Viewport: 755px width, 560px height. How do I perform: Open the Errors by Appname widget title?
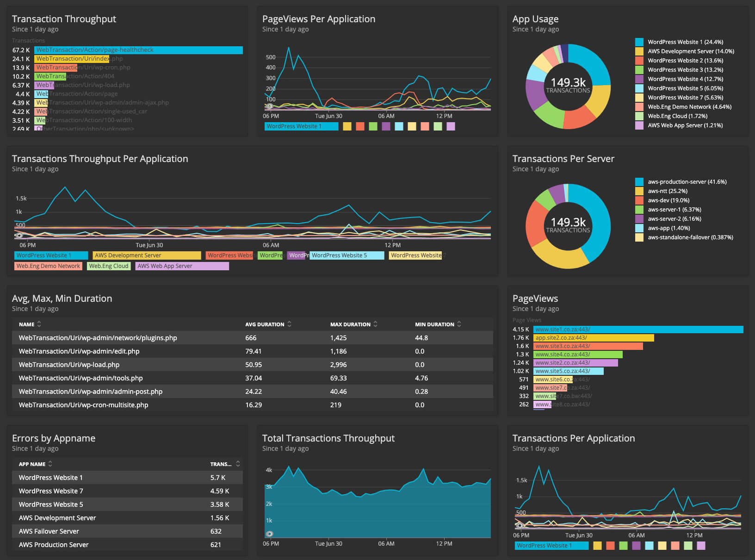pos(54,438)
